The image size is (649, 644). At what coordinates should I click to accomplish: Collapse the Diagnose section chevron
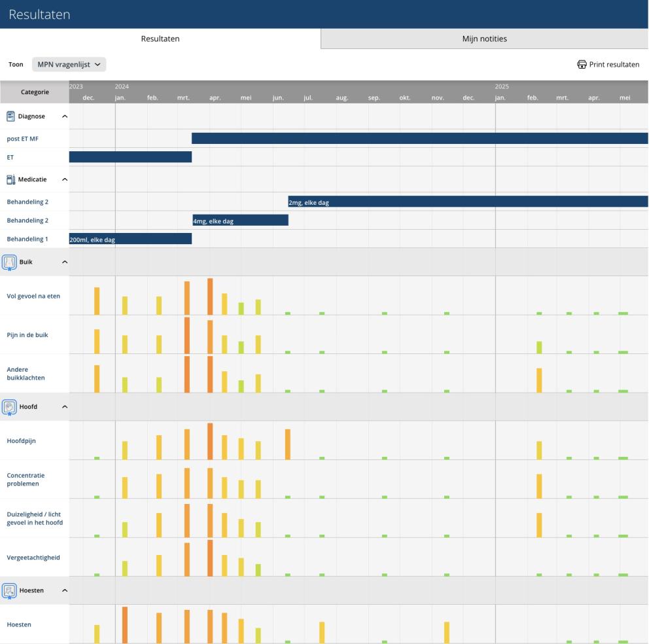[65, 116]
